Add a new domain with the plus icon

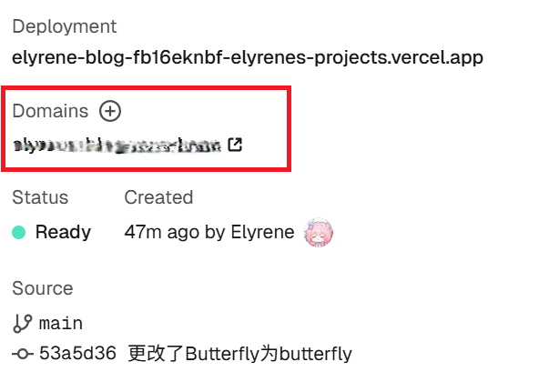click(110, 111)
